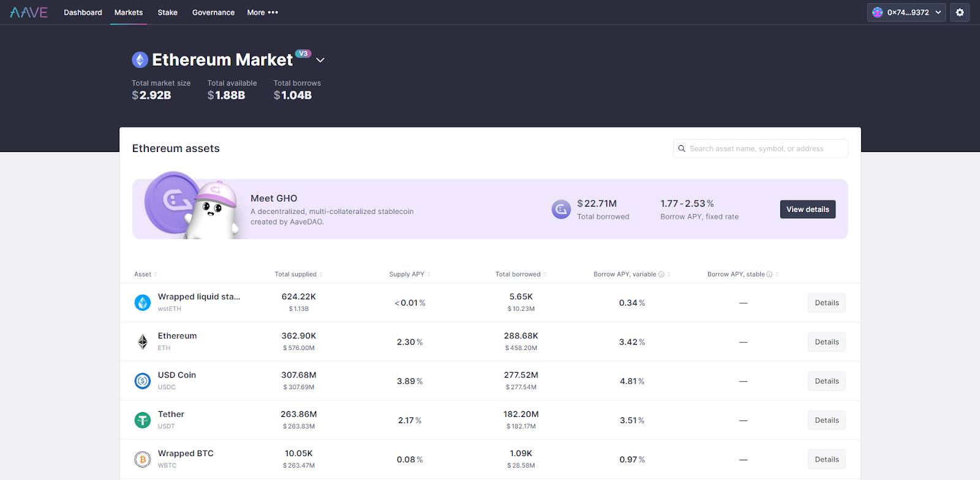Go to the Dashboard tab
This screenshot has width=980, height=480.
point(83,12)
